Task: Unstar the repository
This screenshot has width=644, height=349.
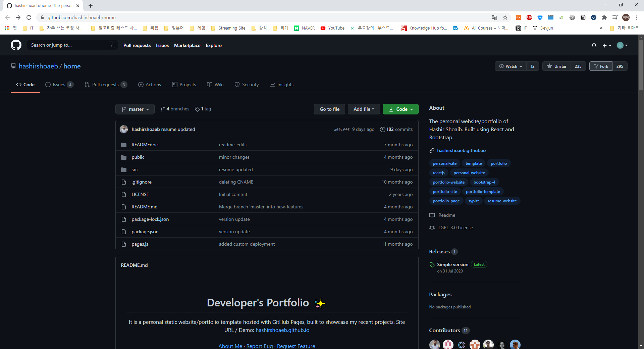Action: 557,66
